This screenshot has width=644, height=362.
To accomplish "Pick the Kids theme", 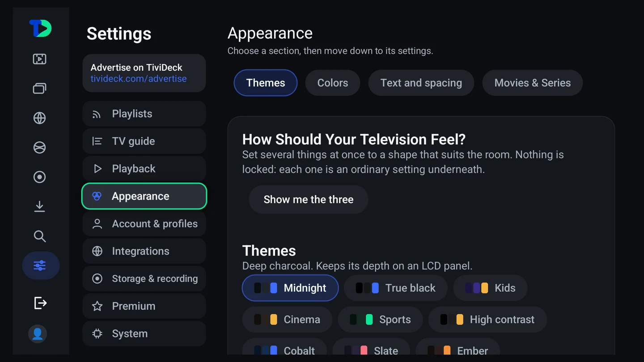I will [x=490, y=288].
